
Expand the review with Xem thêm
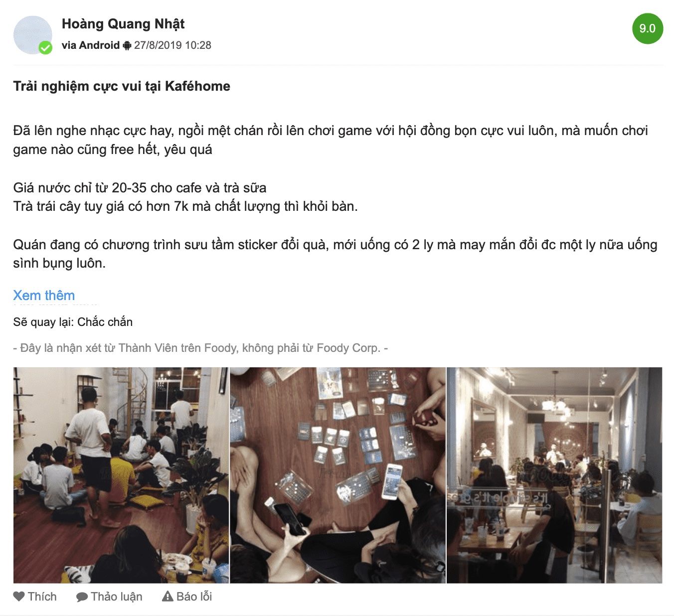(x=44, y=295)
